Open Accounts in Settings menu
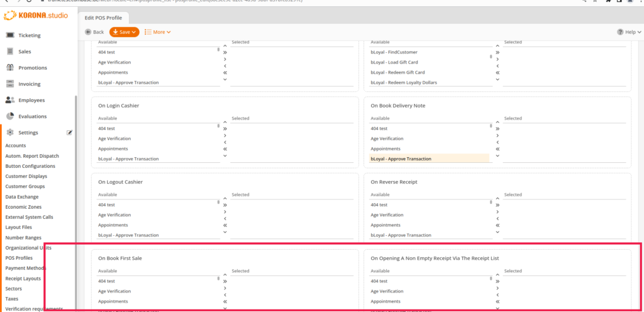Viewport: 644px width, 312px height. pyautogui.click(x=16, y=146)
